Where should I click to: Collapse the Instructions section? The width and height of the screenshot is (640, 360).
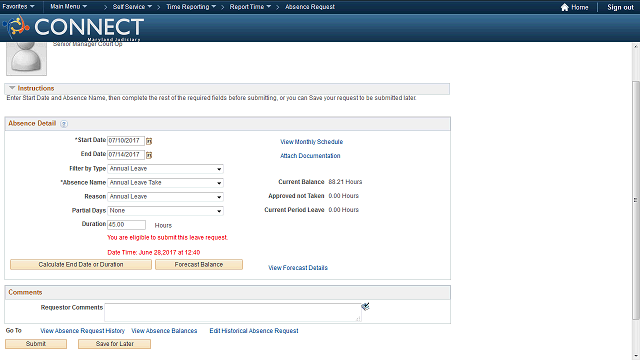coord(12,88)
